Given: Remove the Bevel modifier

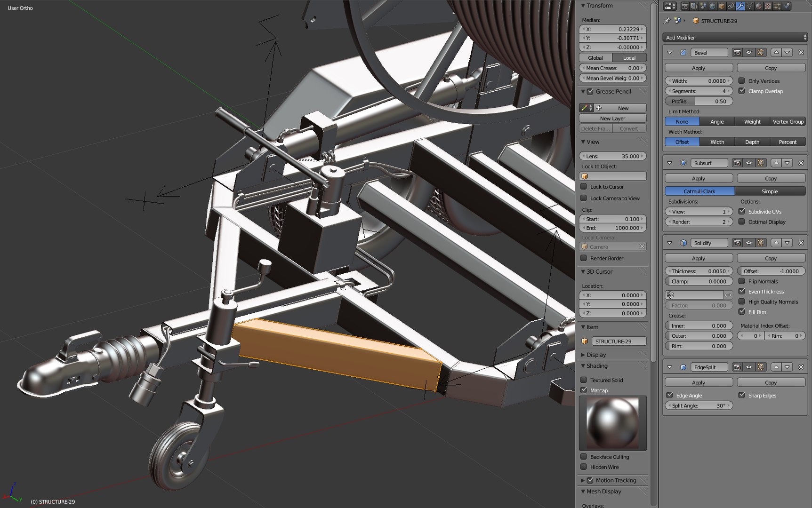Looking at the screenshot, I should click(801, 53).
